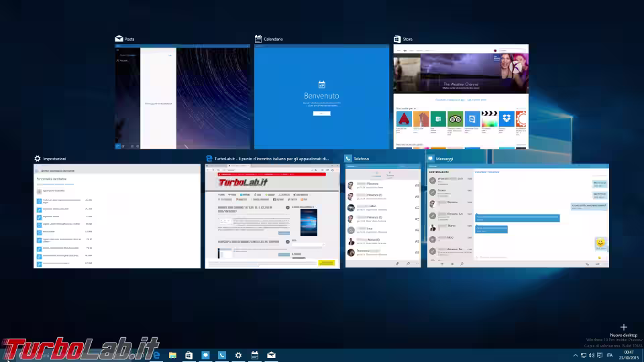Click the AutoCAD tile in Store window
Image resolution: width=644 pixels, height=362 pixels.
[x=404, y=119]
